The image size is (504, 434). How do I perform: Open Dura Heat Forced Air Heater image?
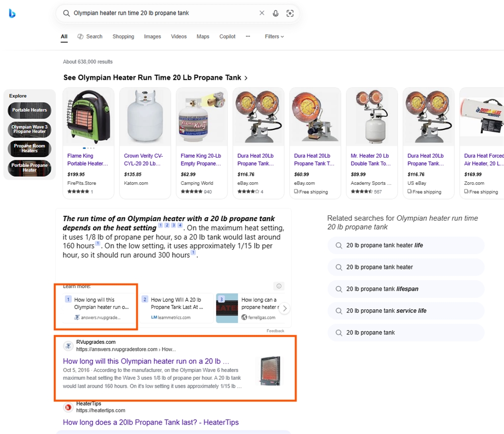coord(482,117)
